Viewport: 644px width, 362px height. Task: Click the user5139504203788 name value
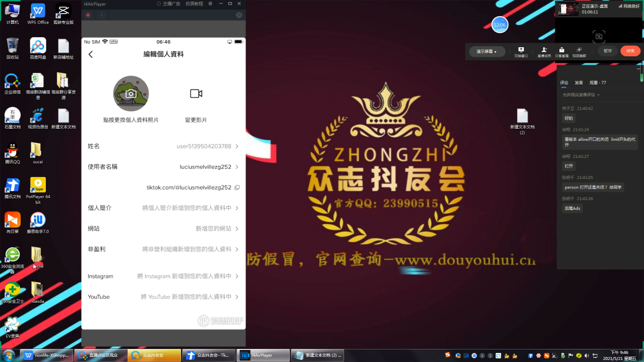pos(204,146)
